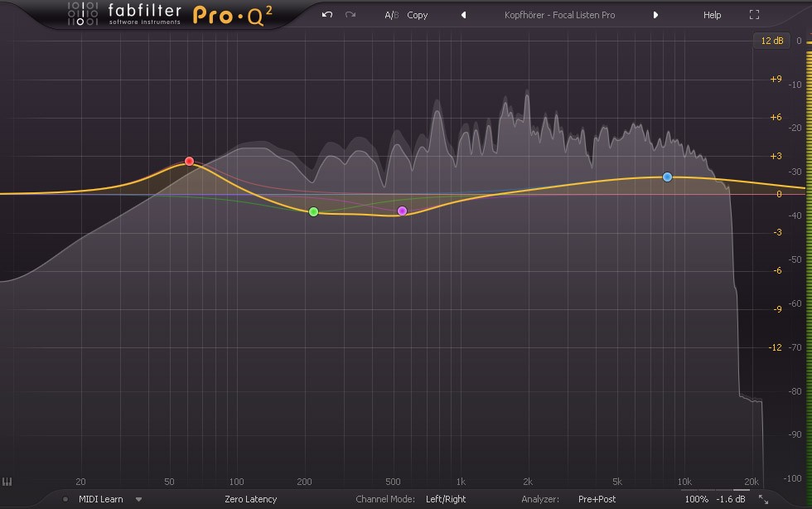Enable MIDI Learn
Screen dimensions: 812x509
coord(101,499)
